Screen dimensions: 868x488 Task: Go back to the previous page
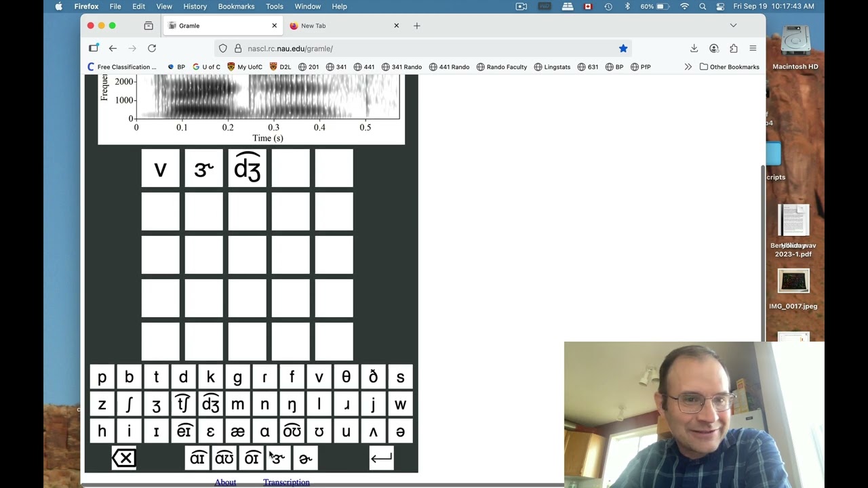[113, 48]
